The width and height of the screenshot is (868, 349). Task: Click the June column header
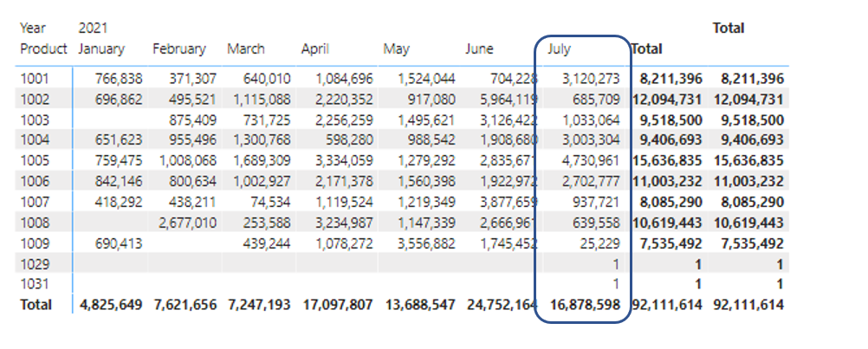pos(479,48)
